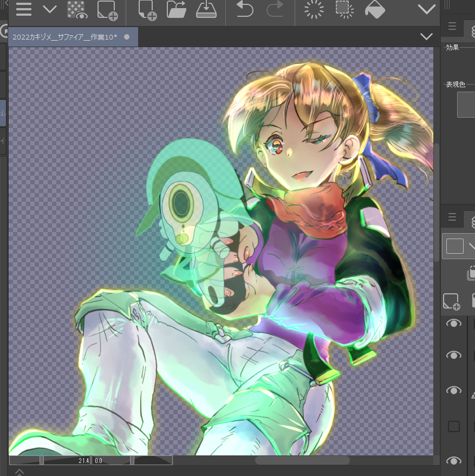Close the canvas tab via its dot button
This screenshot has width=475, height=476.
pos(127,37)
